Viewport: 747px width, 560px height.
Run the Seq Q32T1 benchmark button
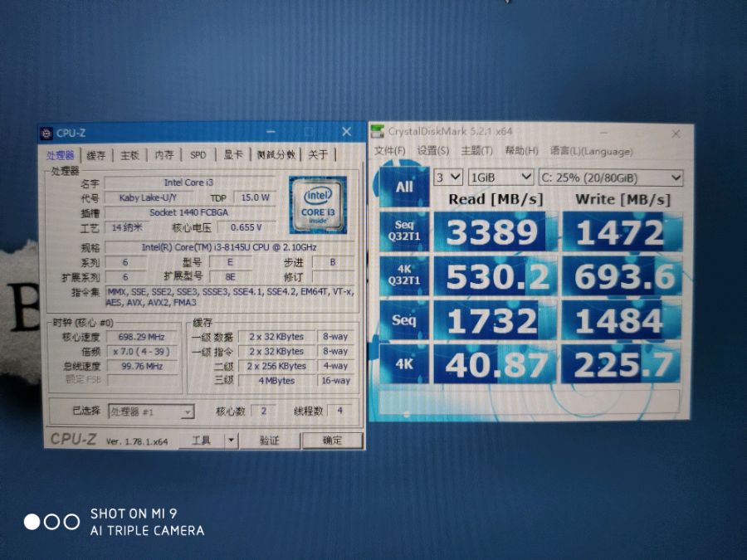click(x=404, y=231)
